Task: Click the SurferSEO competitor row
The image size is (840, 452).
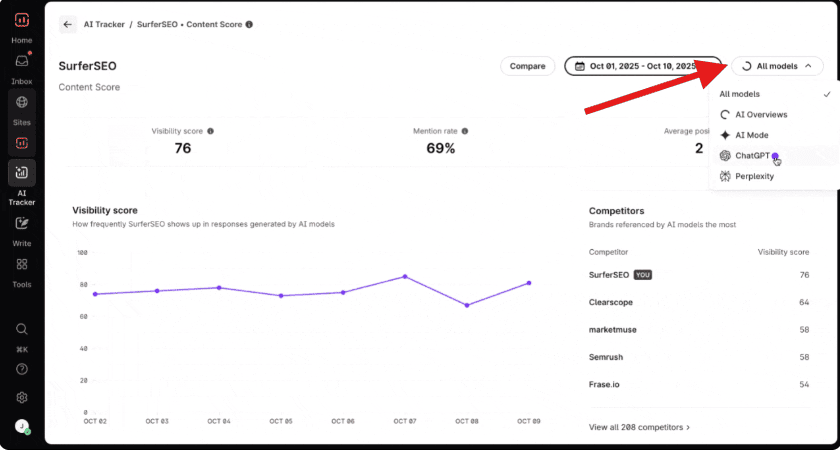Action: (699, 275)
